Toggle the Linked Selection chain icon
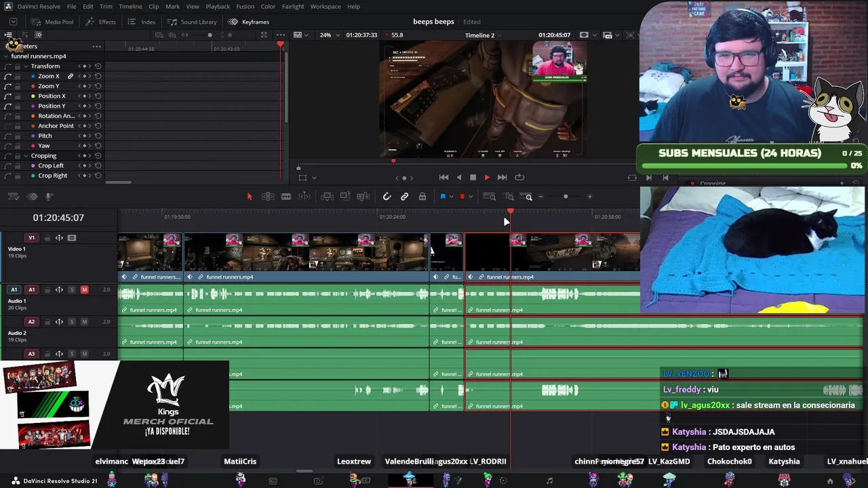This screenshot has width=868, height=488. pos(404,197)
